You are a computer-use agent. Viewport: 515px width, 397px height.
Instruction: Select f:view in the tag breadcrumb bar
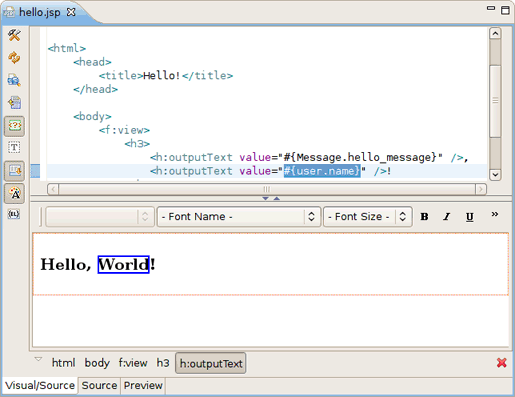click(133, 363)
